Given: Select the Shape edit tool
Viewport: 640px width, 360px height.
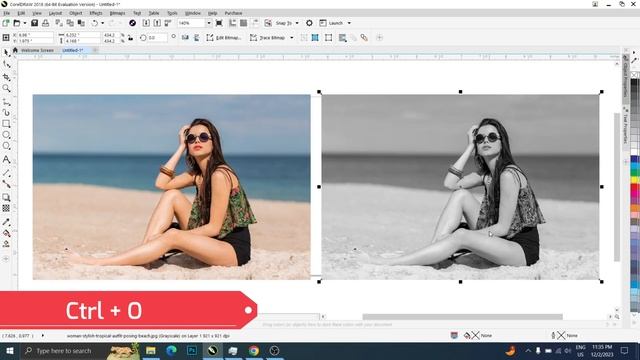Looking at the screenshot, I should (6, 65).
